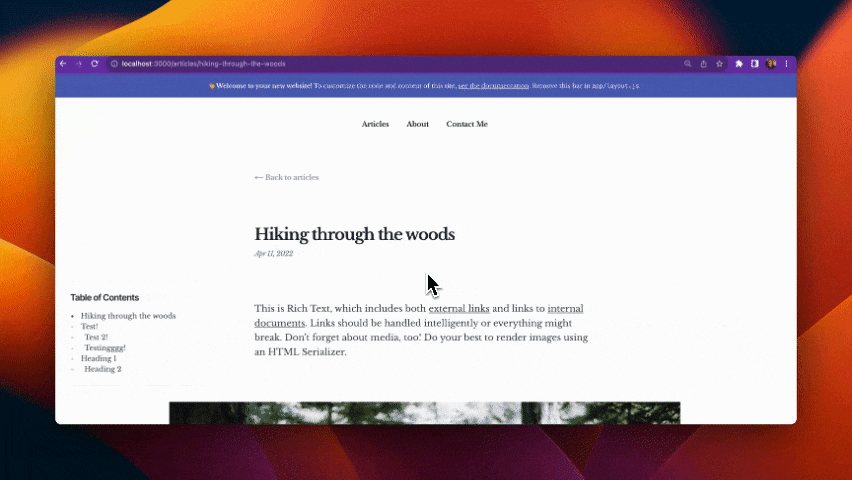Jump to 'Heading 1' in table of contents
This screenshot has width=852, height=480.
pyautogui.click(x=98, y=358)
